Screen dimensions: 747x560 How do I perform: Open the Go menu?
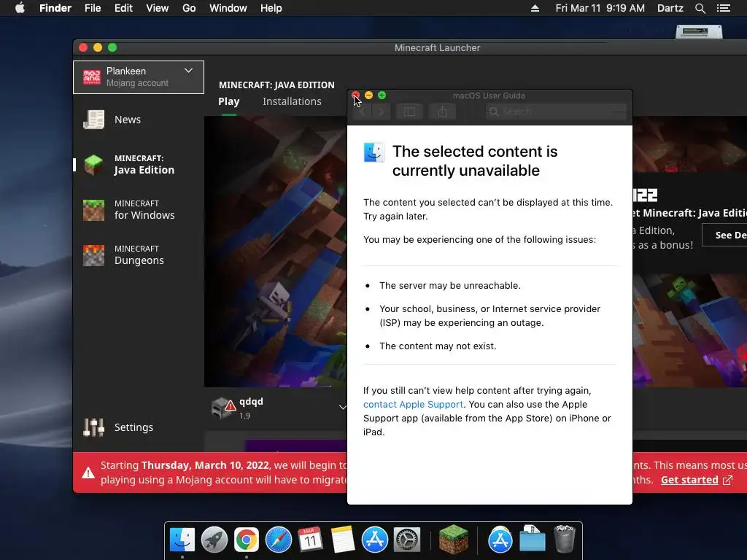189,8
